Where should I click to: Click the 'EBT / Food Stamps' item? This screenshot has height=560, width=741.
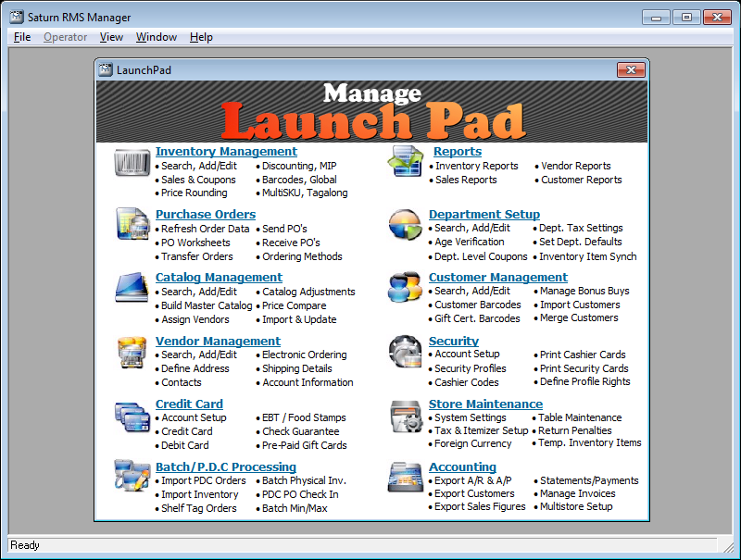tap(304, 417)
